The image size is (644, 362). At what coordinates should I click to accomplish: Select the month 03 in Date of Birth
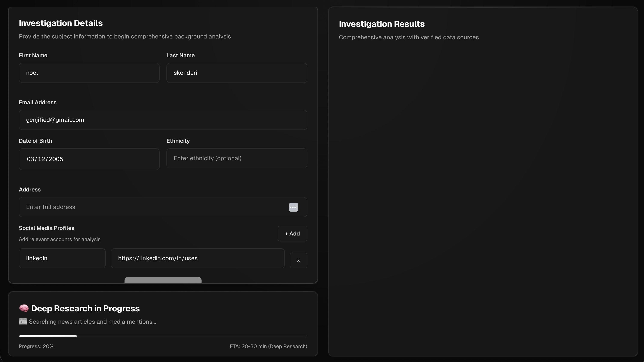[30, 159]
